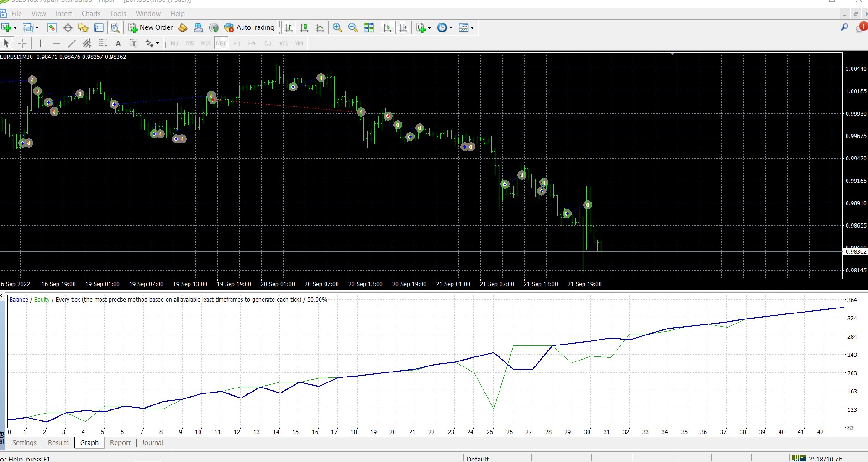The height and width of the screenshot is (462, 868).
Task: Switch chart to Line Chart mode
Action: [x=320, y=28]
